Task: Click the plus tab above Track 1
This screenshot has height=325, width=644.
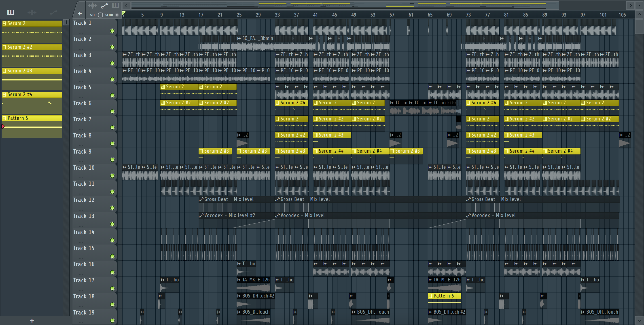Action: click(80, 14)
